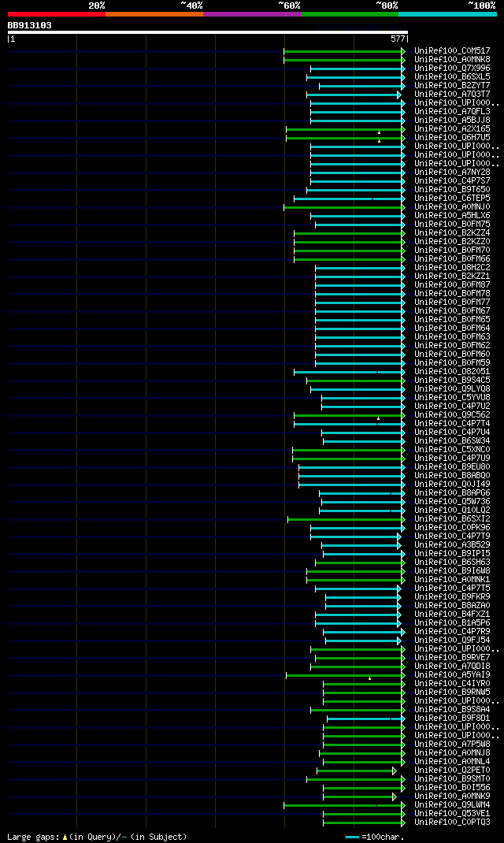Open the UniRef100_B4FXZ1 hit link
This screenshot has height=843, width=504.
[452, 615]
